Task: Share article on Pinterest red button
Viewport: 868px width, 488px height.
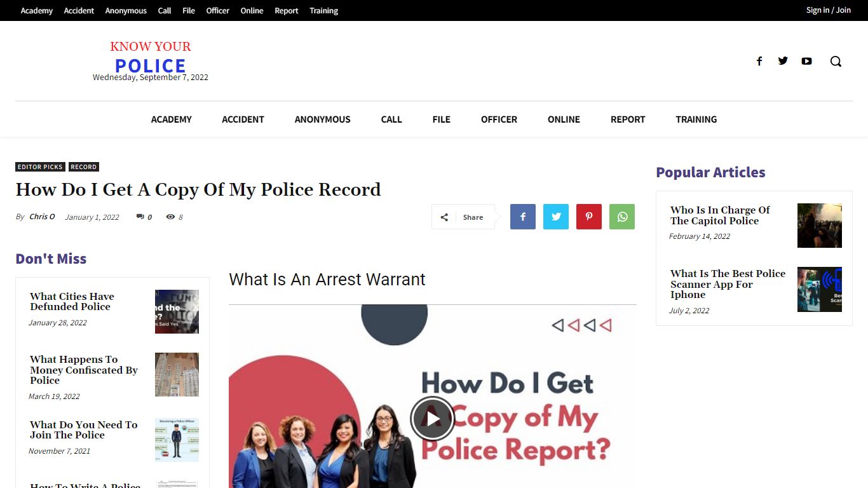Action: click(x=589, y=217)
